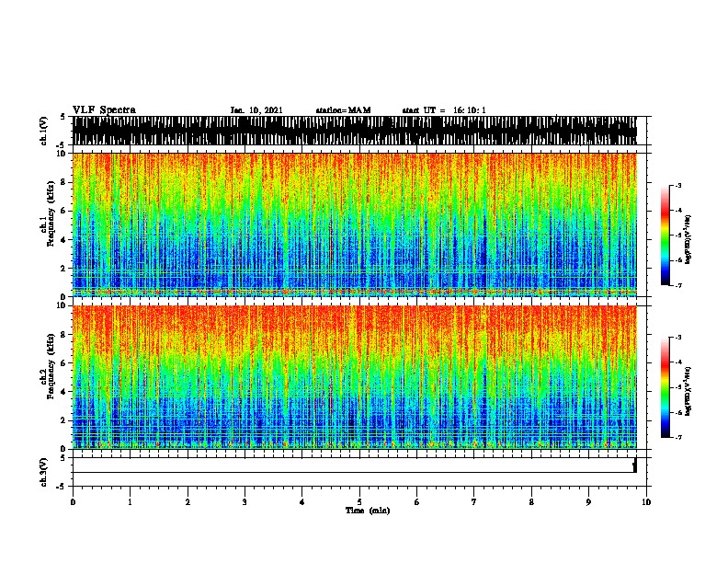Click time axis tick label "2"

tap(188, 501)
